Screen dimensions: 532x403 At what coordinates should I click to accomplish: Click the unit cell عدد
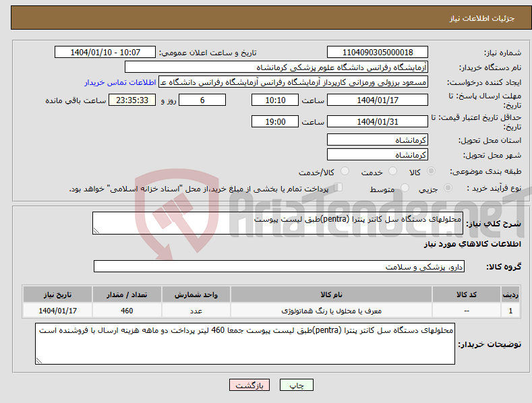[196, 311]
